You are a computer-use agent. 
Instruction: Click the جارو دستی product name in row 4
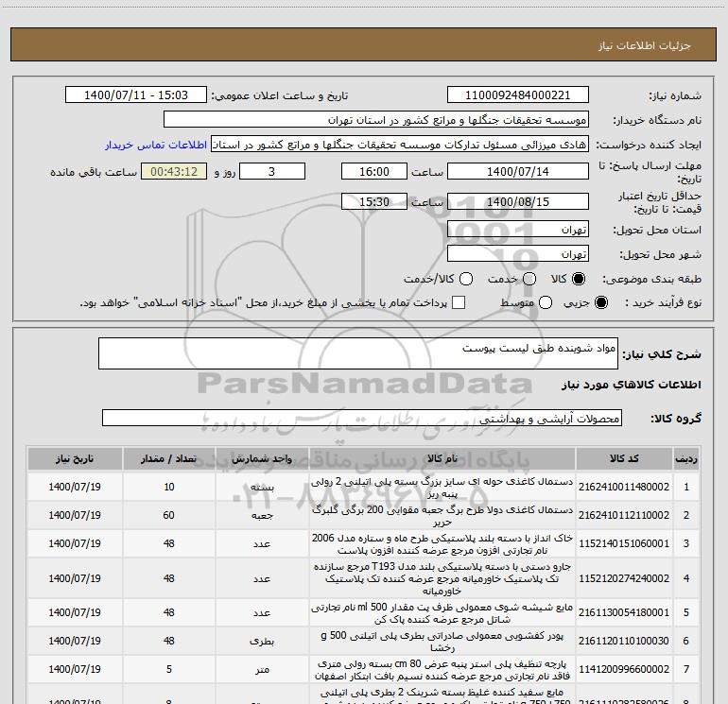pyautogui.click(x=442, y=578)
